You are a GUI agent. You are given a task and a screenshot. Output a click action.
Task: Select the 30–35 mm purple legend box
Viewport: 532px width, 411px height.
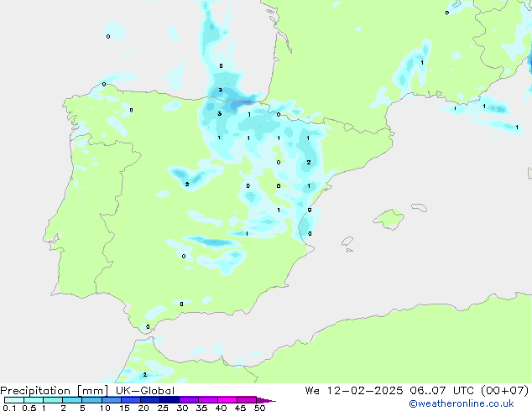[x=189, y=400]
